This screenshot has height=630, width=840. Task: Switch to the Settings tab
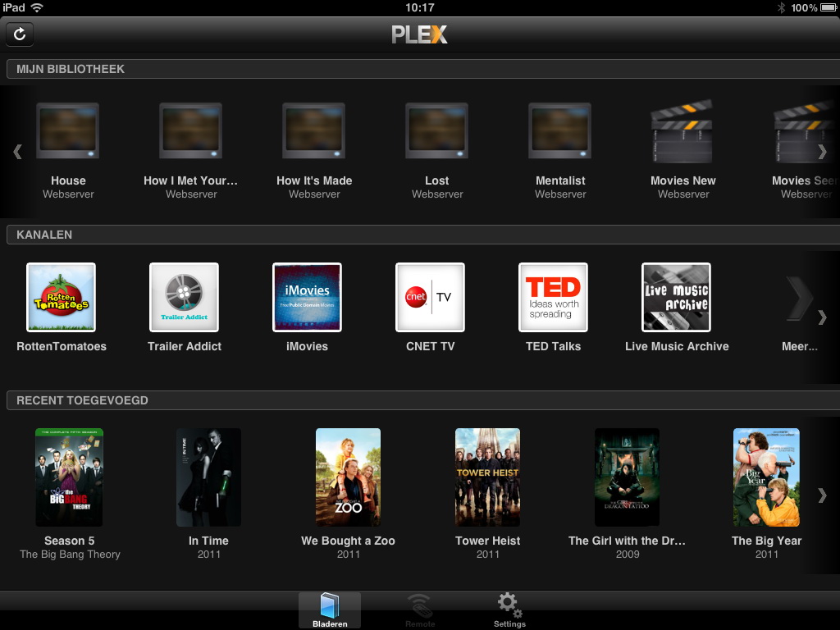509,610
